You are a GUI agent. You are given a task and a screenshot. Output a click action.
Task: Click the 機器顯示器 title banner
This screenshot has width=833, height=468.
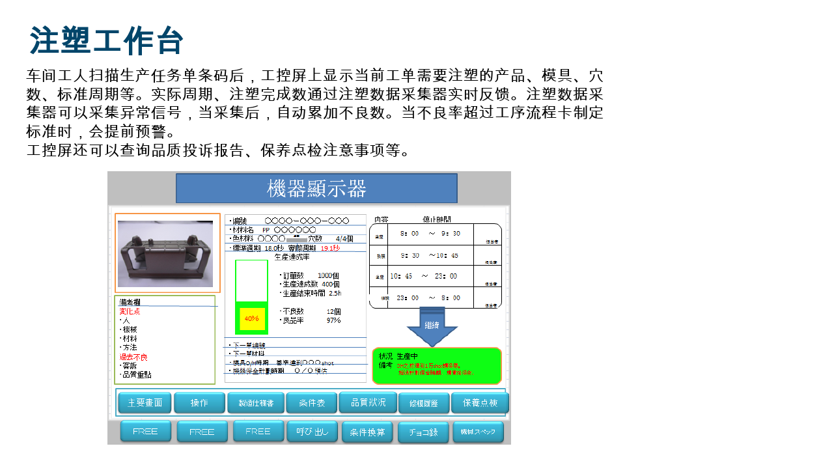pos(316,189)
